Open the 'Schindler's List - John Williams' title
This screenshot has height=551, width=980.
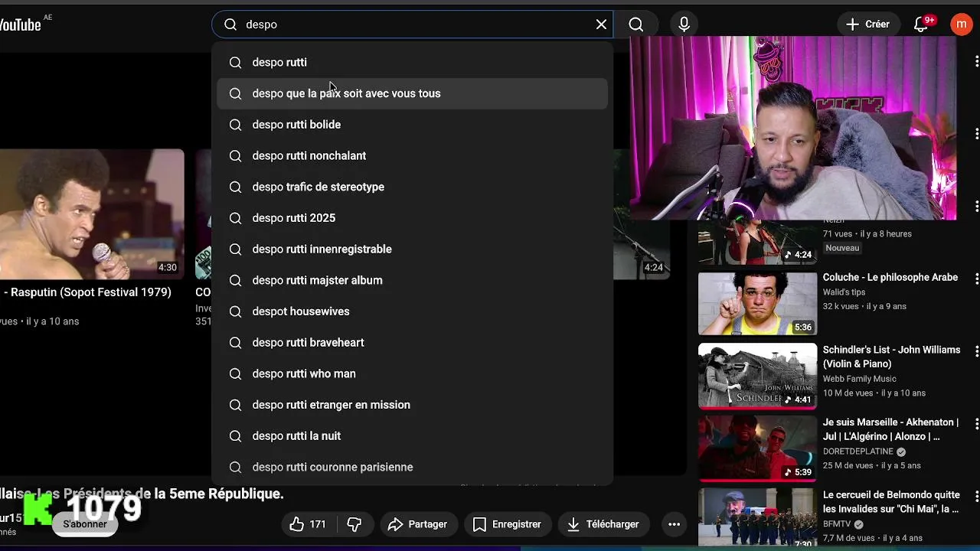(x=891, y=357)
